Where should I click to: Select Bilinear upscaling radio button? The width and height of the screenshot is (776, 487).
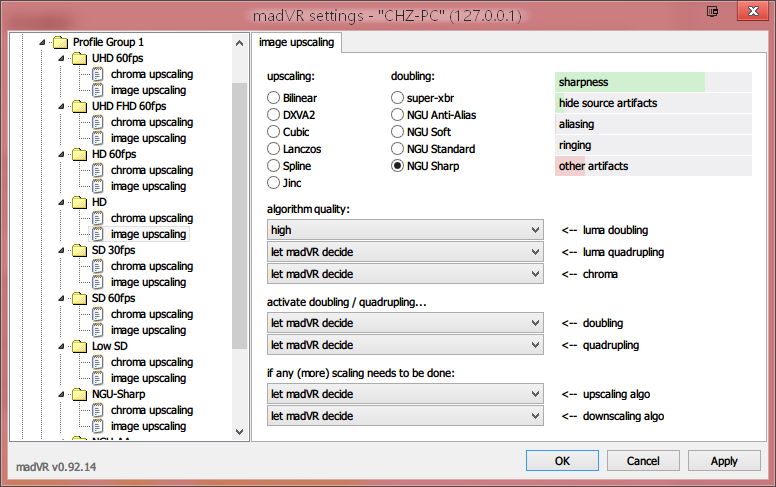pos(273,98)
